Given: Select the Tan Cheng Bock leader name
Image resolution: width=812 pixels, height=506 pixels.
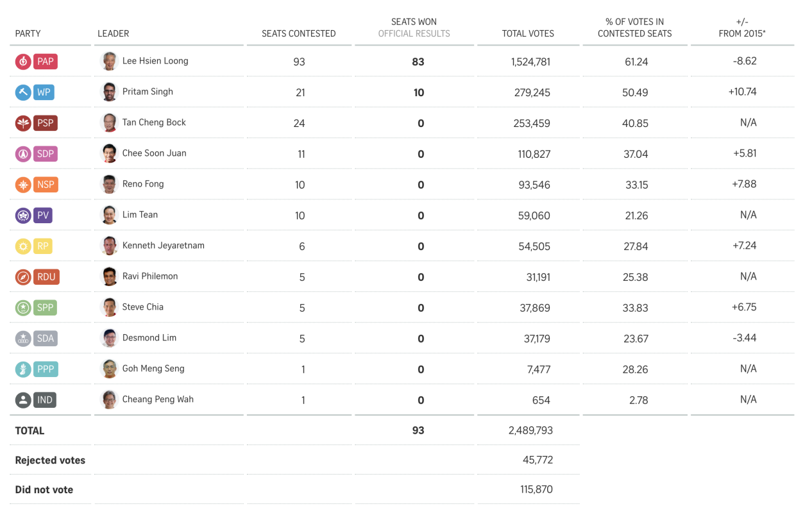Looking at the screenshot, I should coord(154,122).
